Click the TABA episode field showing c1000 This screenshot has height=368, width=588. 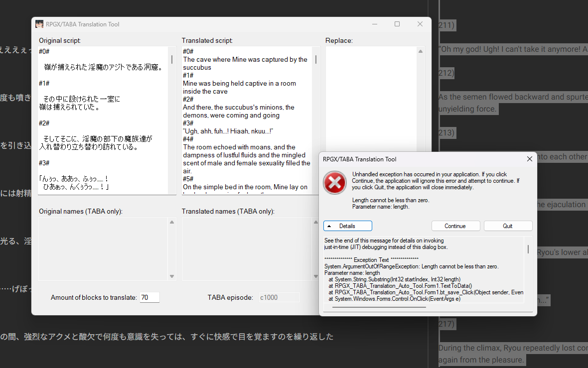click(279, 298)
